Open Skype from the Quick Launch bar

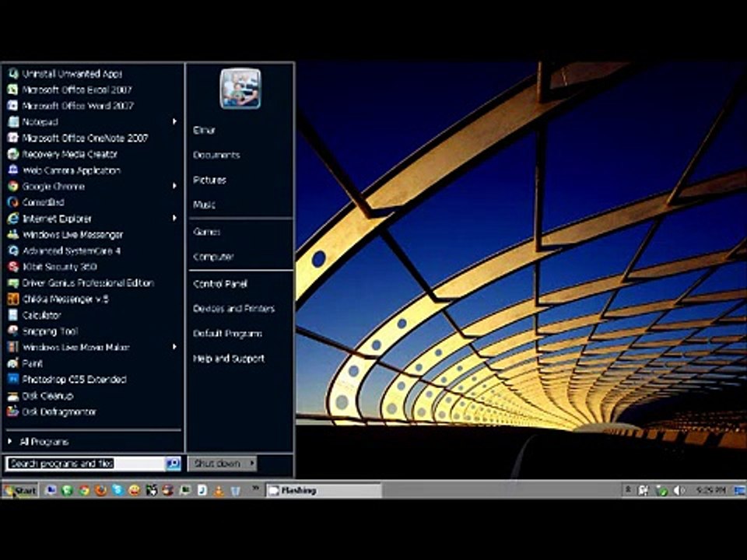tap(117, 490)
